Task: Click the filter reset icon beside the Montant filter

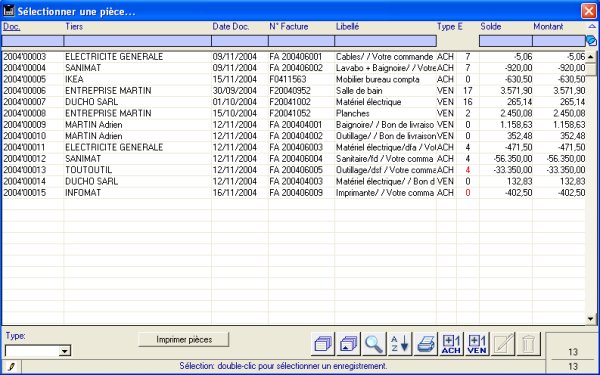Action: [x=592, y=41]
